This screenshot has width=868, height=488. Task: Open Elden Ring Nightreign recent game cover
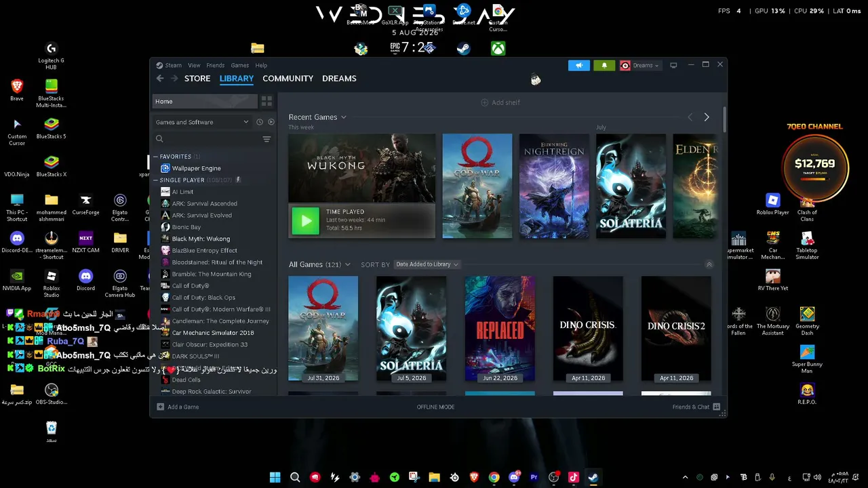tap(554, 186)
